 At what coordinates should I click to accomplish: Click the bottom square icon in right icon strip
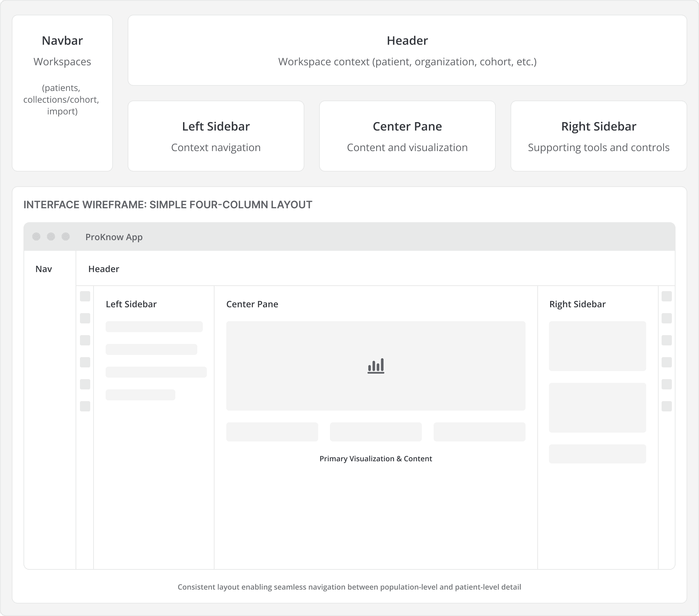pyautogui.click(x=666, y=406)
